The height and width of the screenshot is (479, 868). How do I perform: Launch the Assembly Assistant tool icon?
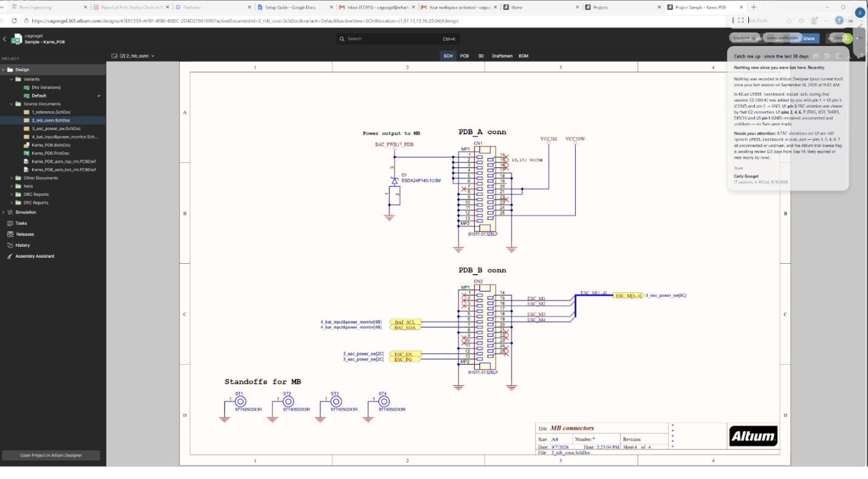[x=10, y=256]
